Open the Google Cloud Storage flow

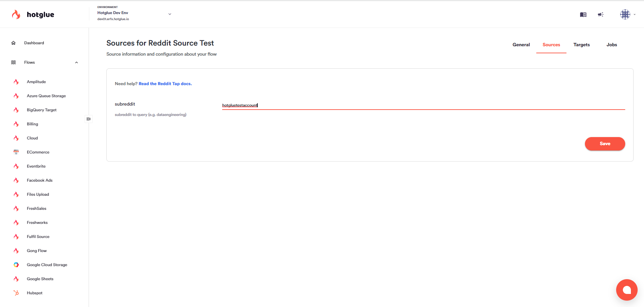(x=47, y=265)
